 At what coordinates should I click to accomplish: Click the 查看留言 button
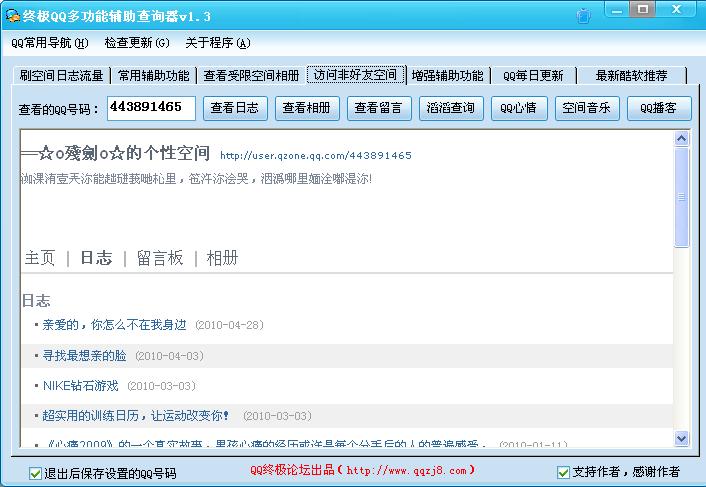tap(379, 108)
